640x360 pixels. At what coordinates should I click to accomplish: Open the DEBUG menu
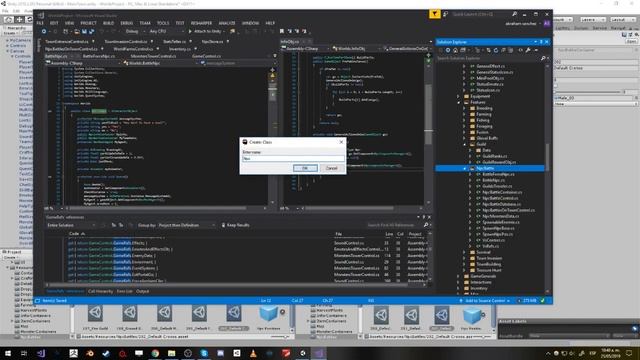127,23
